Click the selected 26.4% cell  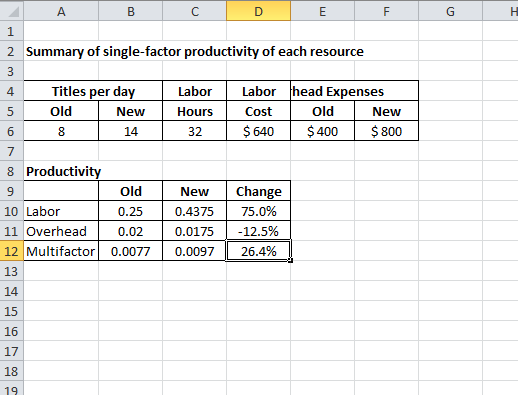(x=259, y=251)
